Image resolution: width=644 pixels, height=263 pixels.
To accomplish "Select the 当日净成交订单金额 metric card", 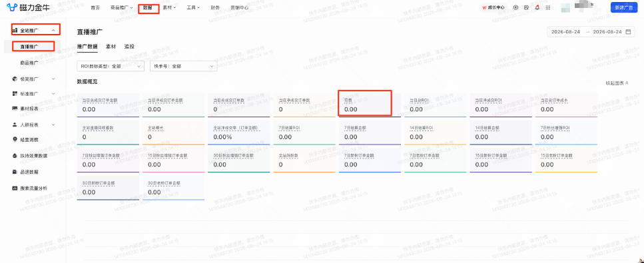I will tap(173, 105).
